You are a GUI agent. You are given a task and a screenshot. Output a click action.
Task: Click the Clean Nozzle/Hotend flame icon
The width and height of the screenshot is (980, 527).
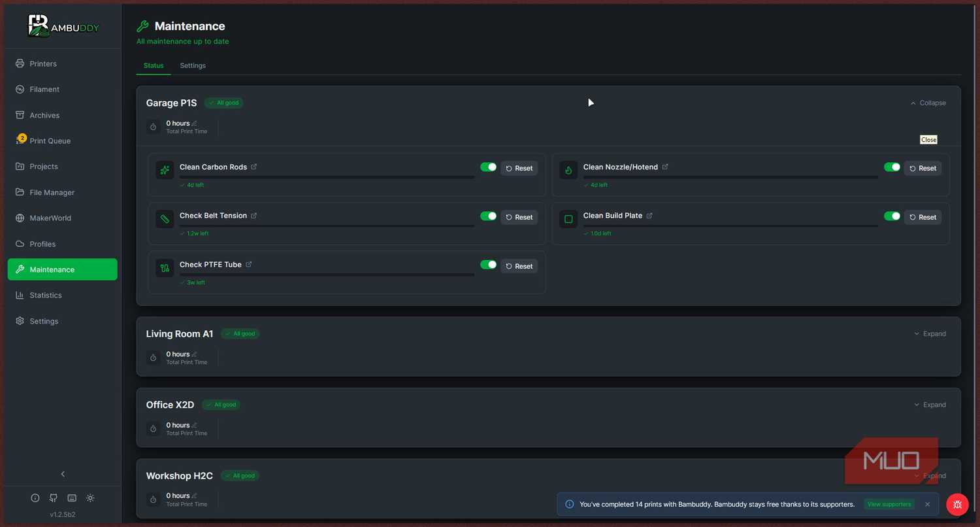click(568, 170)
